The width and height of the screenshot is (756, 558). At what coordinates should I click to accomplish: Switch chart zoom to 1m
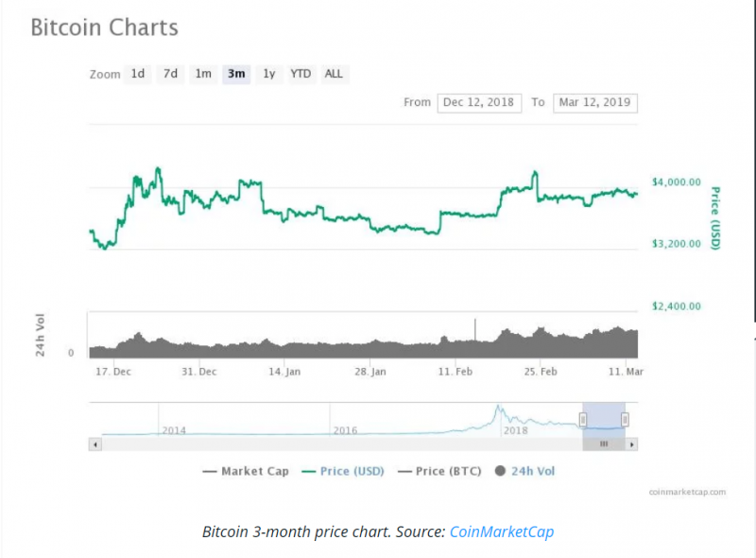point(203,74)
